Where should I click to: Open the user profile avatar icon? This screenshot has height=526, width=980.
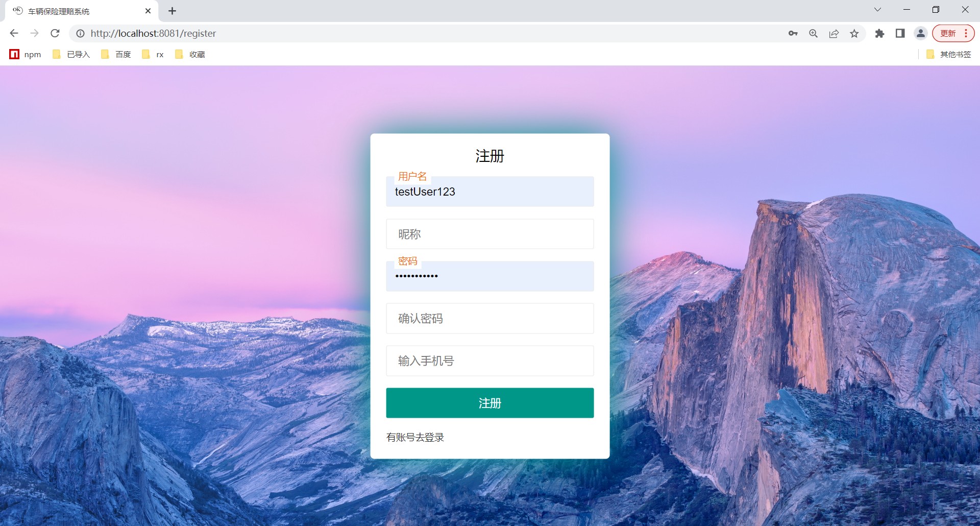tap(920, 33)
